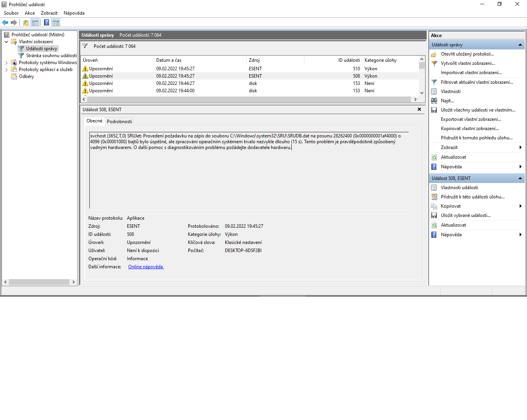Sort events by the Kategorie úlohy column
The image size is (527, 420).
pyautogui.click(x=390, y=60)
